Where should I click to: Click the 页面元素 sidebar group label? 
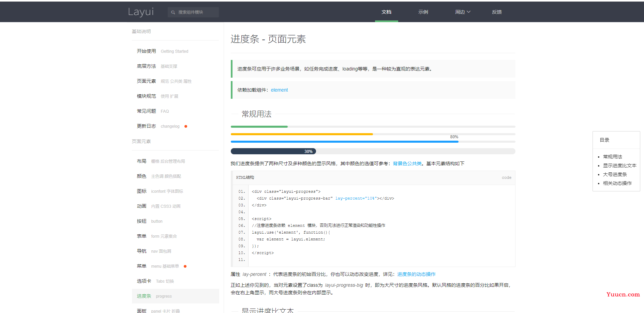pyautogui.click(x=141, y=141)
